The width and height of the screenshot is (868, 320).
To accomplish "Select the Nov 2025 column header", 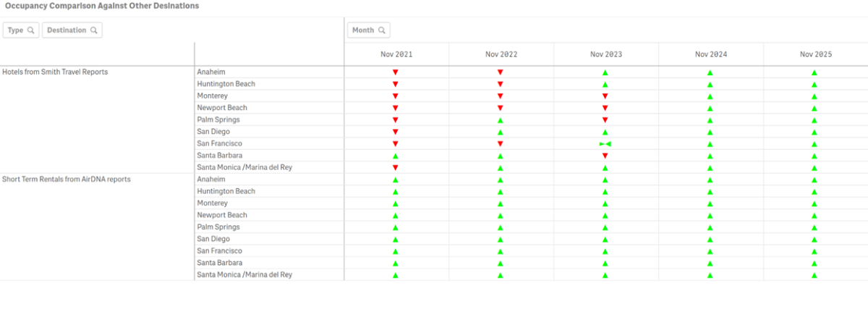I will point(815,54).
